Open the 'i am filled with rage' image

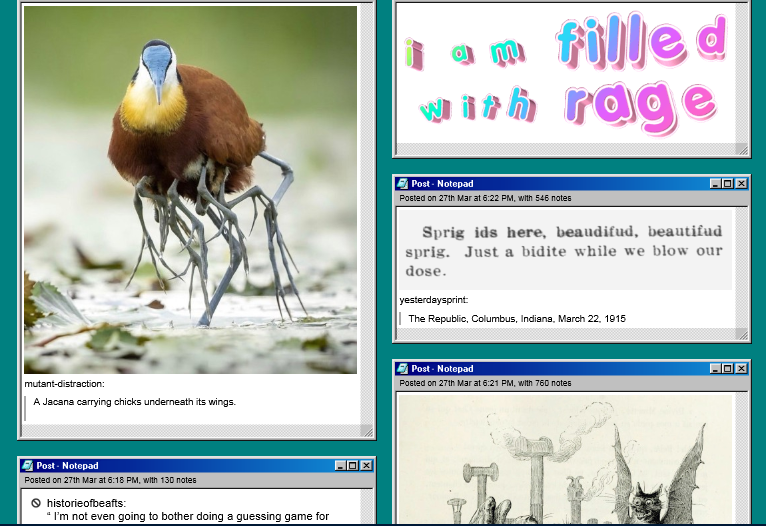566,73
